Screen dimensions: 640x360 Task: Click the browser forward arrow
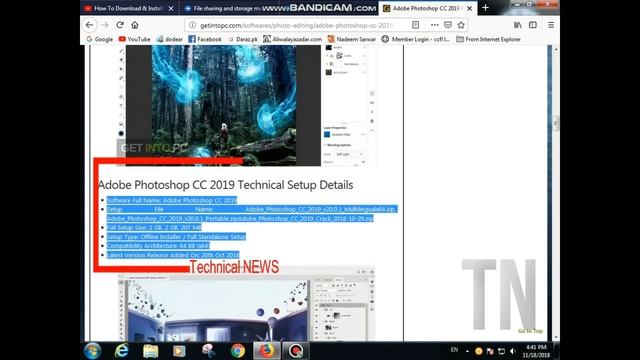click(105, 25)
